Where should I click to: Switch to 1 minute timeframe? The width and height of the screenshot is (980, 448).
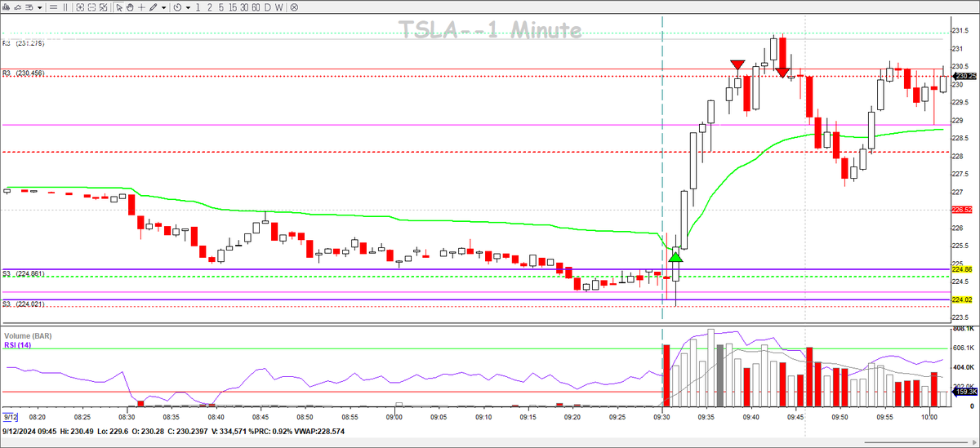[x=198, y=7]
